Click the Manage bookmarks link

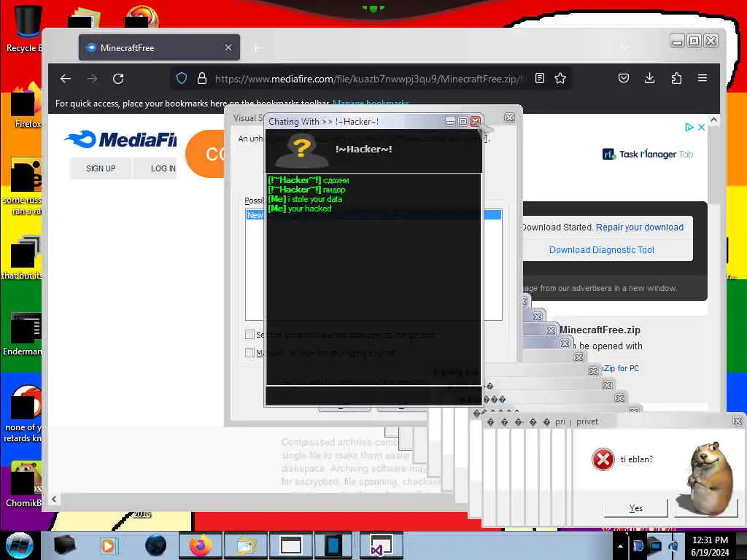click(370, 103)
